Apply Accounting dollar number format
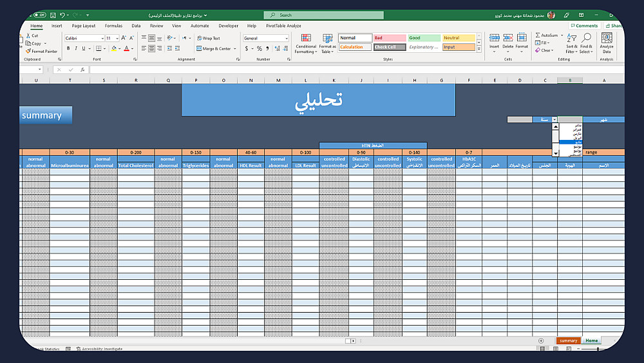The height and width of the screenshot is (363, 644). 247,48
